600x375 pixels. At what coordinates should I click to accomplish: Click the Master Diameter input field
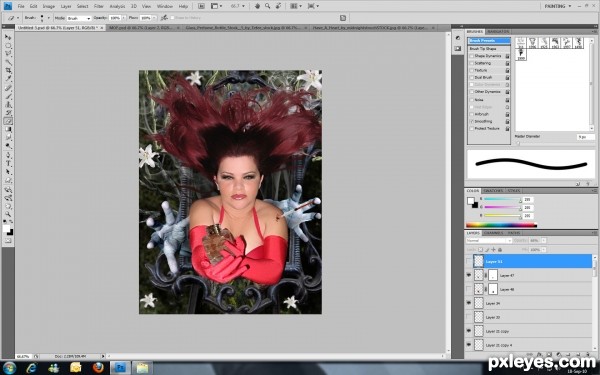585,137
